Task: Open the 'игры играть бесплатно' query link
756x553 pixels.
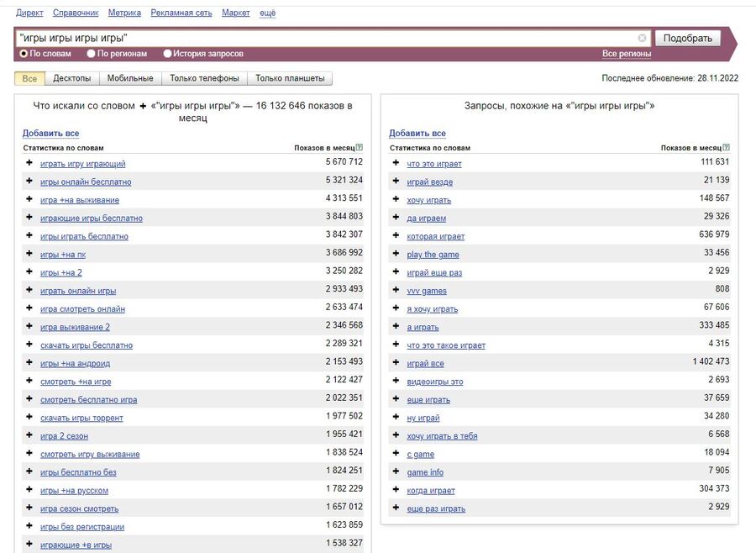Action: click(x=84, y=236)
